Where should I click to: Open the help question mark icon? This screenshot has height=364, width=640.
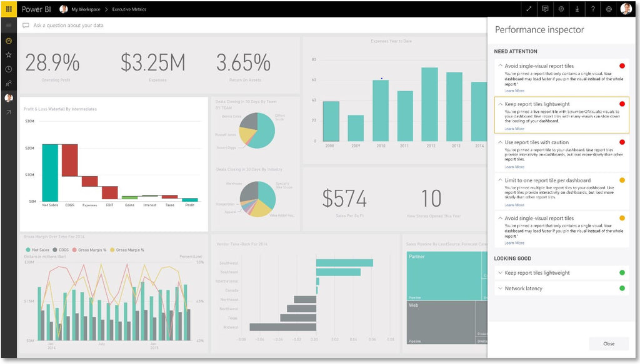(593, 9)
